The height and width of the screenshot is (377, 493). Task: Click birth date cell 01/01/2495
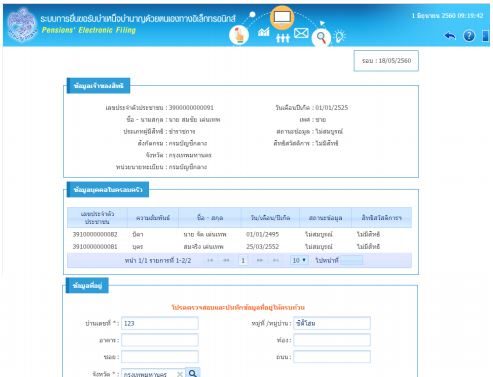[x=262, y=234]
